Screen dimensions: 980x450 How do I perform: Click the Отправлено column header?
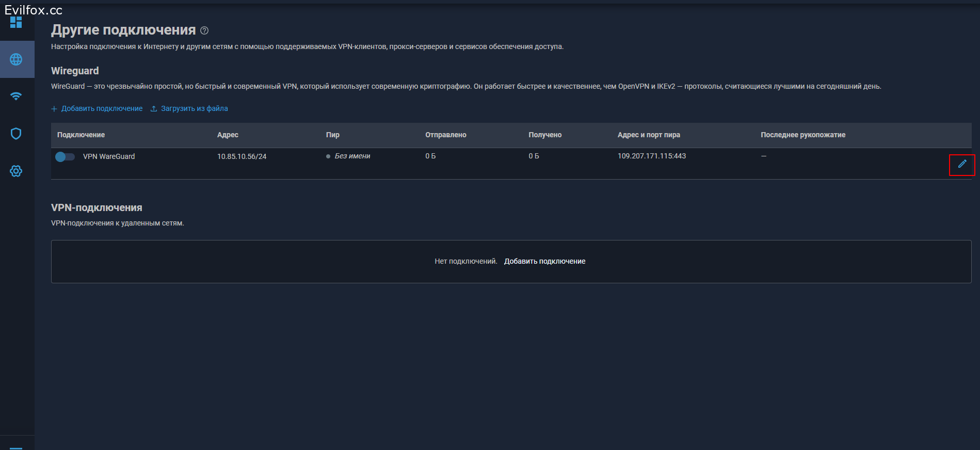point(446,135)
